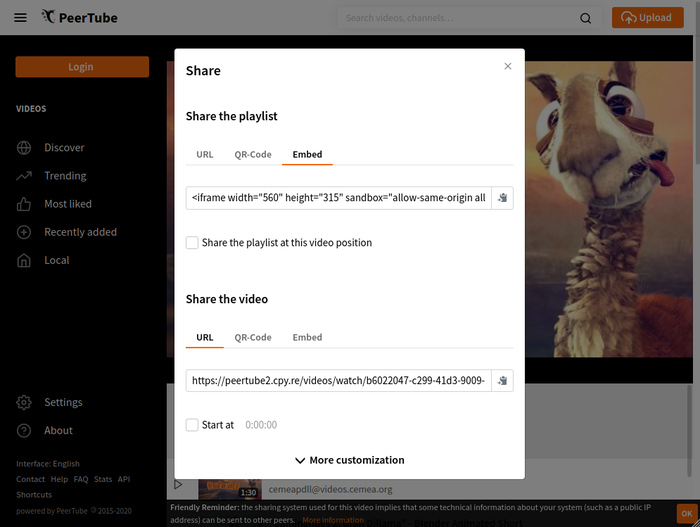700x527 pixels.
Task: Open the hamburger menu icon
Action: pos(20,17)
